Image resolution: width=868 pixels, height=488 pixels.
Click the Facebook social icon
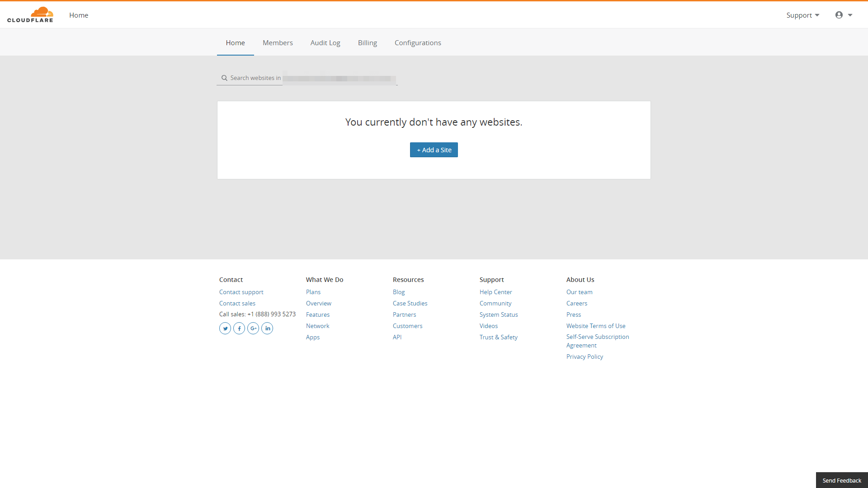coord(239,328)
